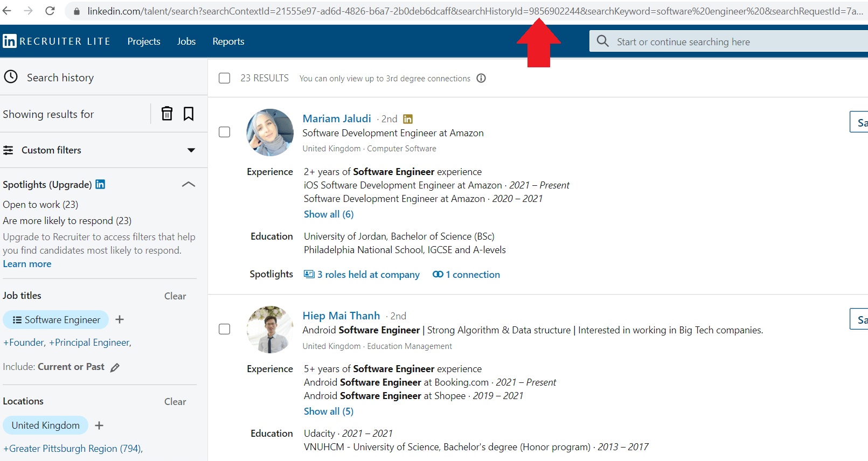Screen dimensions: 868x461
Task: Show all (5) experiences for Hiep Mai Thanh
Action: (329, 411)
